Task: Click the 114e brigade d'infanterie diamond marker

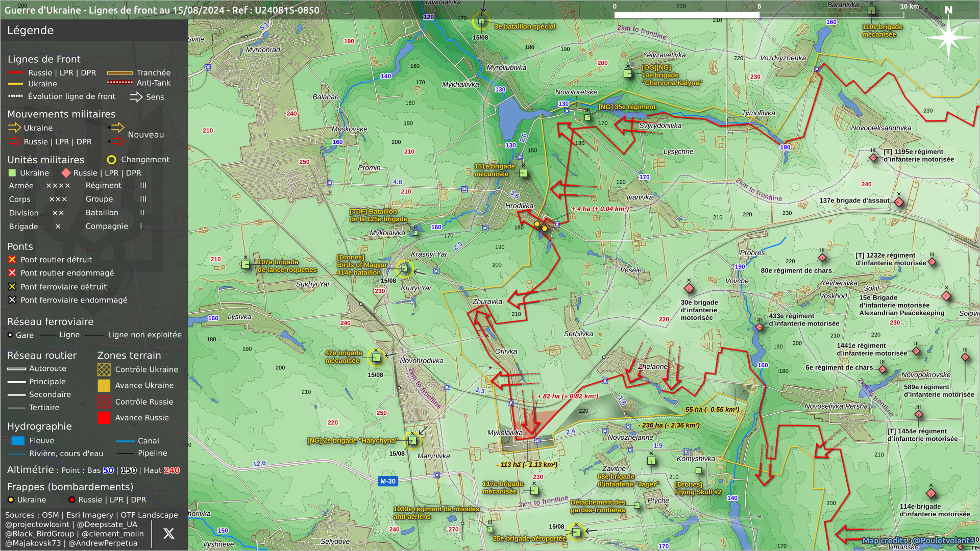Action: point(931,493)
